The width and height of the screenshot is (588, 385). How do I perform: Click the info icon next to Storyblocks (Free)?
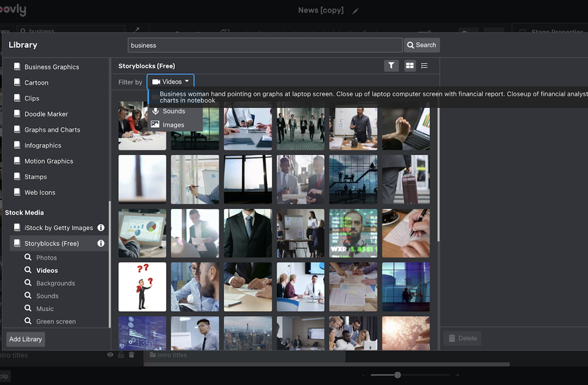tap(101, 244)
